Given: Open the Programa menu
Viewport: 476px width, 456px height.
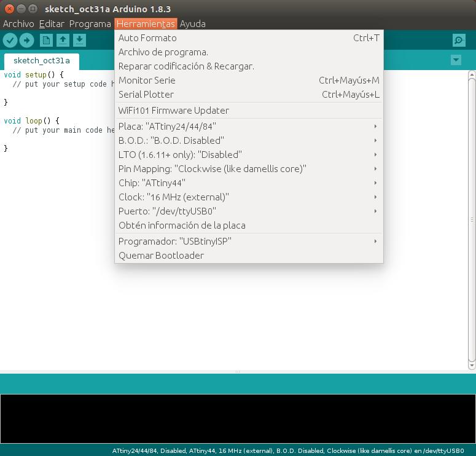Looking at the screenshot, I should [90, 24].
